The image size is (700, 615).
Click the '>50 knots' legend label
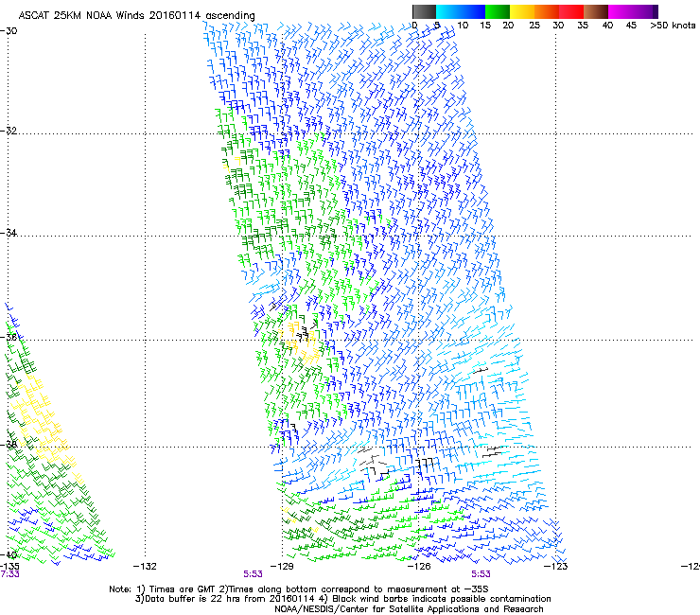[673, 26]
